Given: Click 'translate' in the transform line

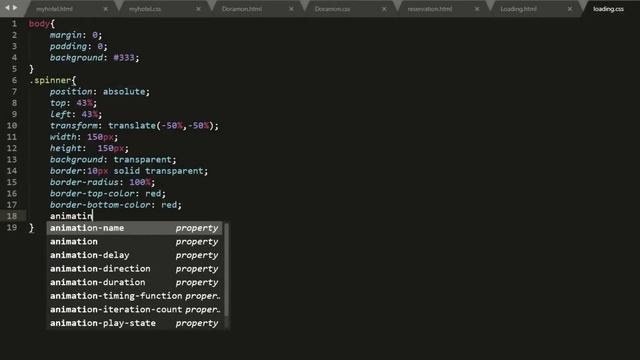Looking at the screenshot, I should (132, 126).
